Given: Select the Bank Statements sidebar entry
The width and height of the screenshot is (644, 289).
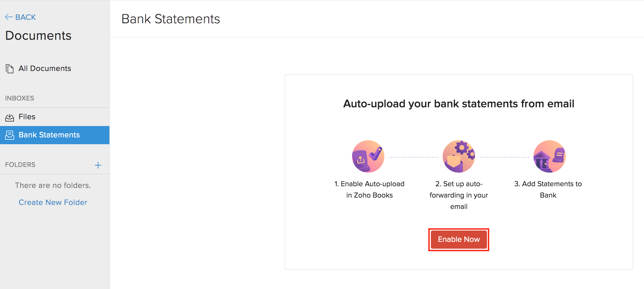Looking at the screenshot, I should coord(49,135).
